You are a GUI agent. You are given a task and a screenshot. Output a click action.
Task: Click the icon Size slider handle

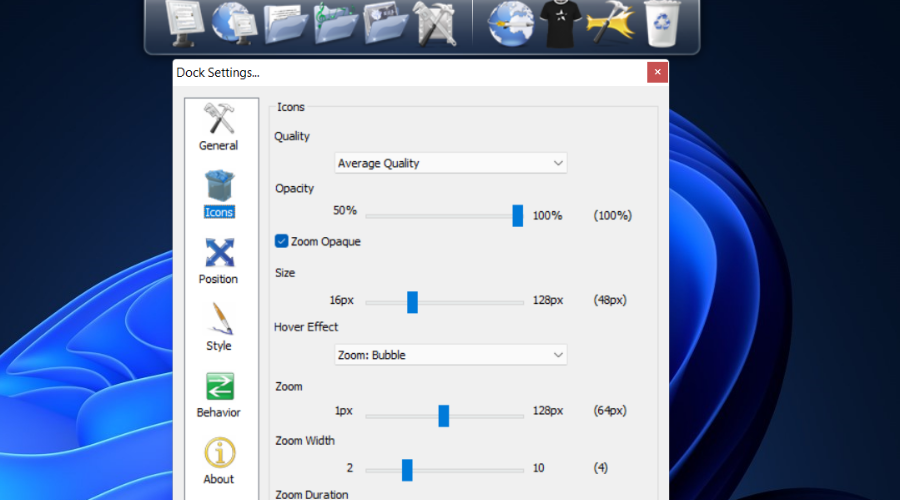click(412, 302)
